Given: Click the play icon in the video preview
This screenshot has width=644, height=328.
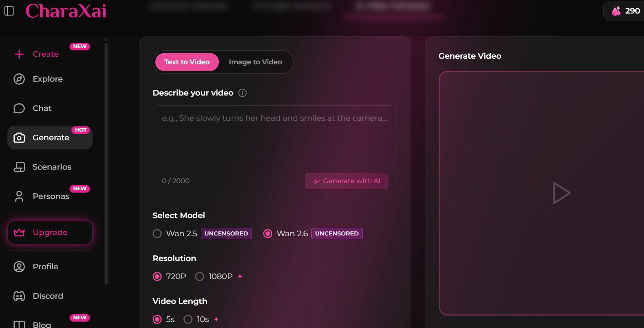Looking at the screenshot, I should click(561, 193).
